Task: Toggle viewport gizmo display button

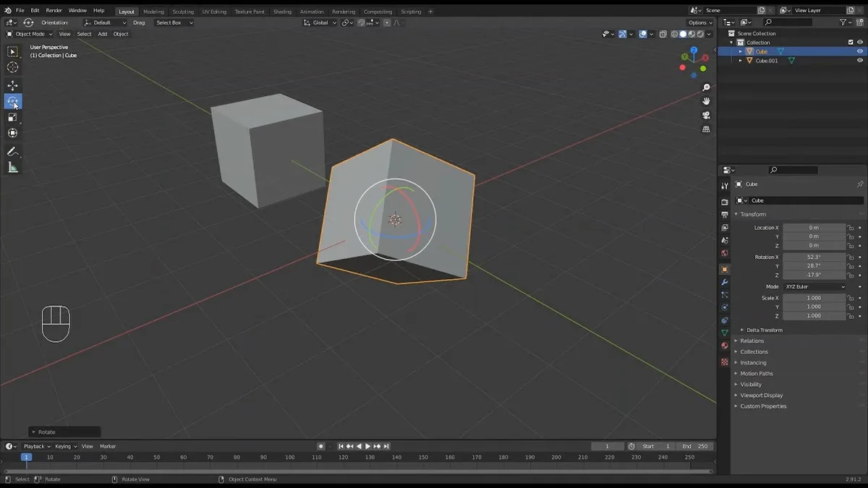Action: click(622, 34)
